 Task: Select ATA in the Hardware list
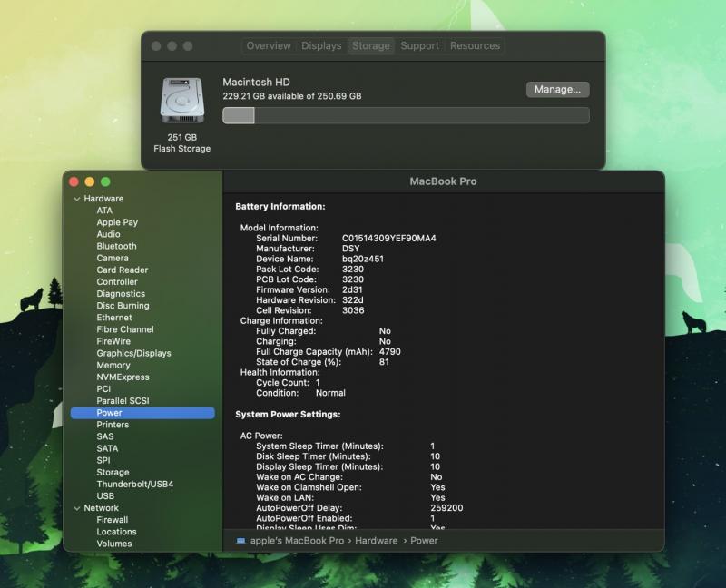click(x=104, y=211)
